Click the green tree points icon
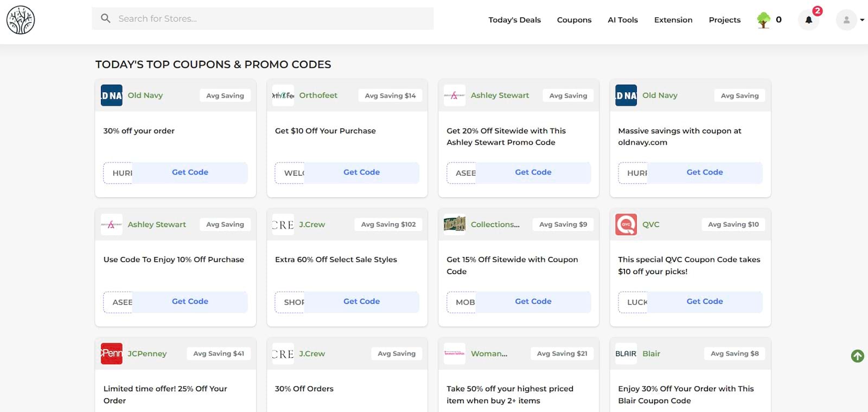This screenshot has width=868, height=412. (763, 20)
